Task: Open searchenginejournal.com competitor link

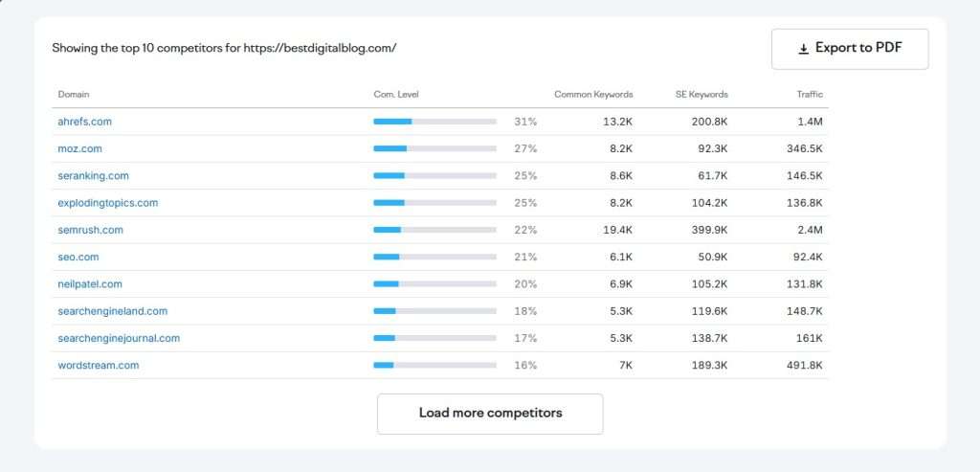Action: click(x=119, y=338)
